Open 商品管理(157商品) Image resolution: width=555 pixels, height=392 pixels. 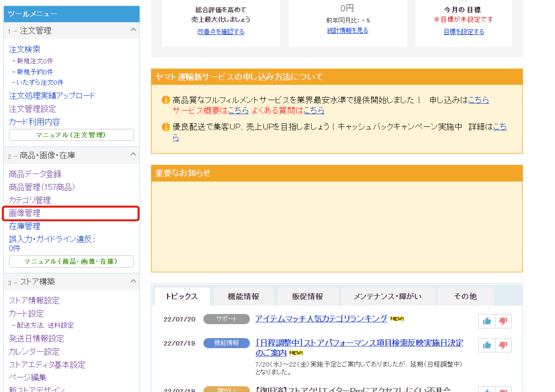click(42, 187)
